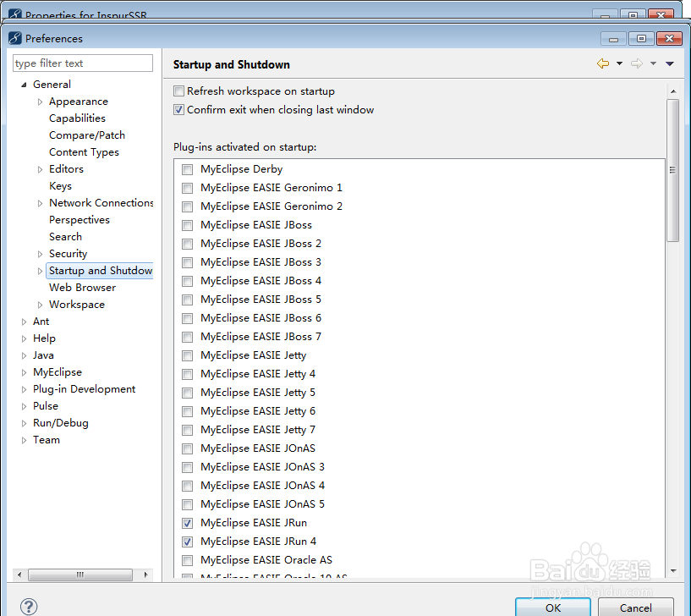This screenshot has width=691, height=616.
Task: Enable MyEclipse EASIE JBoss 4
Action: click(187, 281)
